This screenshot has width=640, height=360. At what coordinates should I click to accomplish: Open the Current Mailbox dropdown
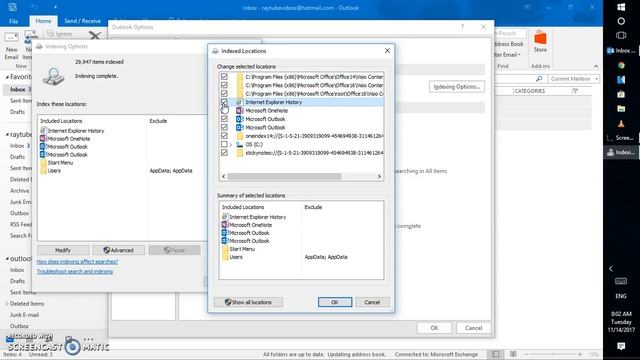click(574, 78)
